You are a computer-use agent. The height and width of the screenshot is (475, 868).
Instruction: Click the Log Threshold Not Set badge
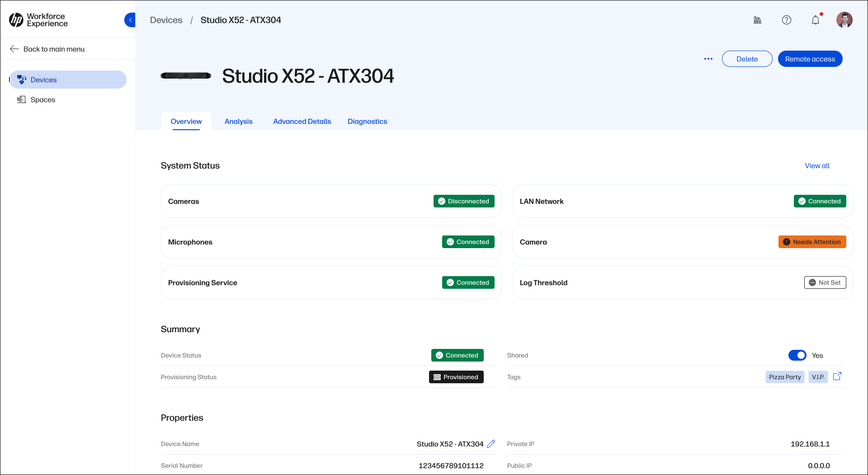(825, 282)
